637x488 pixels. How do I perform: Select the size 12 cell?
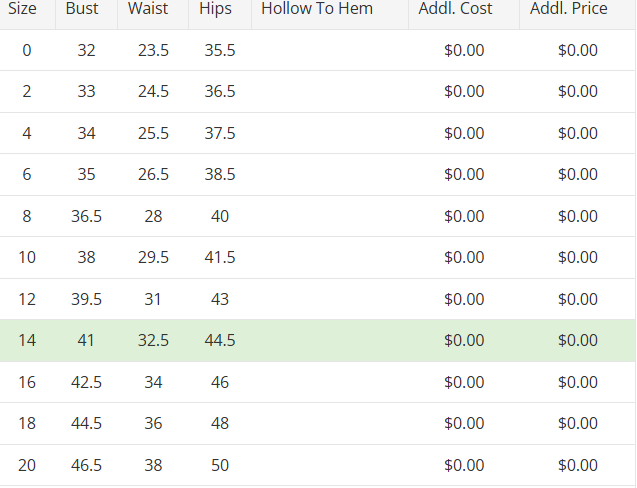[27, 299]
